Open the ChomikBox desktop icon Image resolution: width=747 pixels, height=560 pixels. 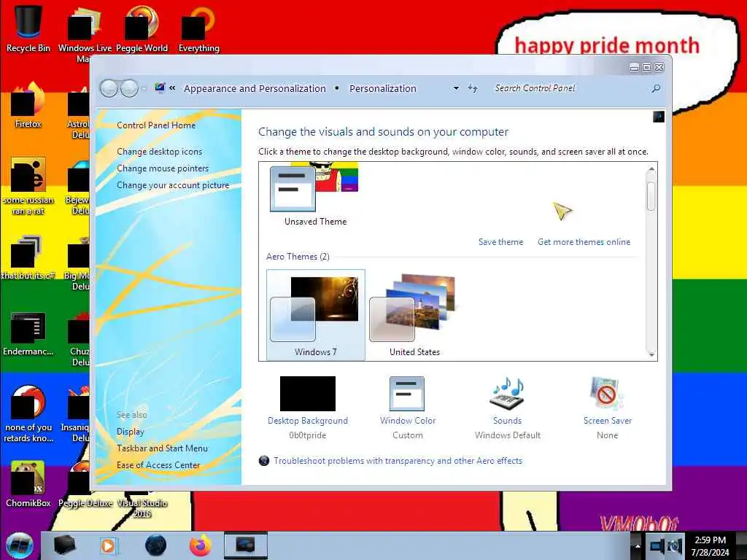click(28, 484)
